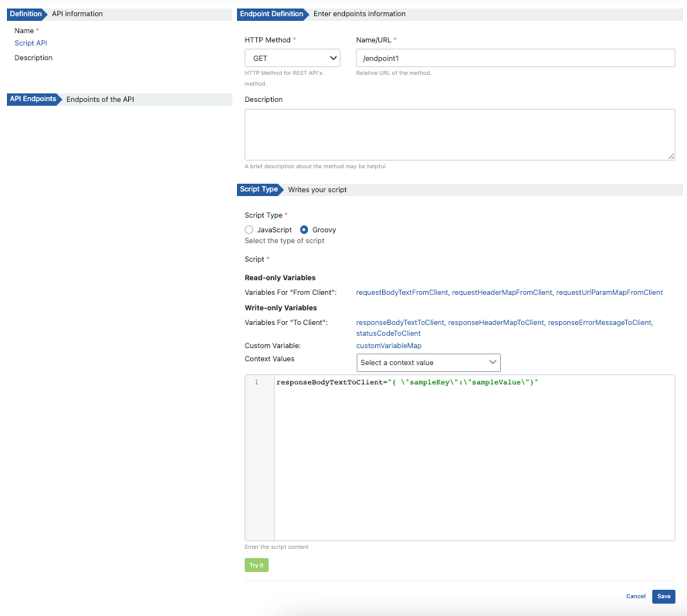The width and height of the screenshot is (687, 616).
Task: Open the HTTP Method dropdown
Action: pos(292,58)
